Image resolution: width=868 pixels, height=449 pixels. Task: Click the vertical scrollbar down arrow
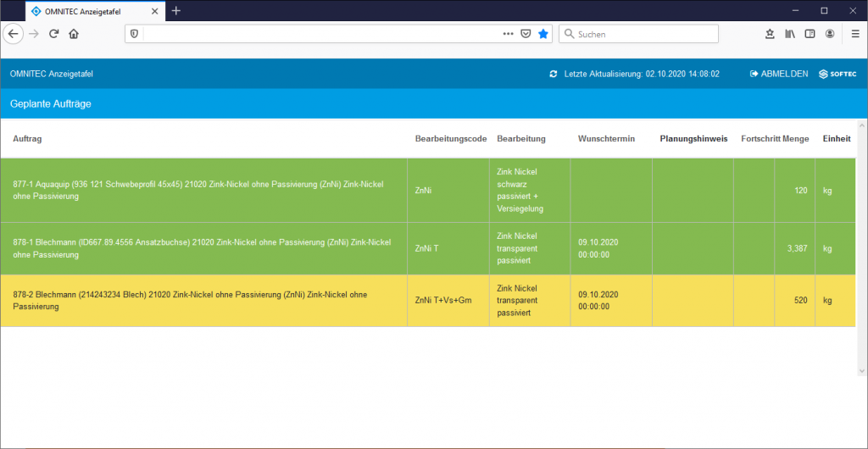coord(862,370)
